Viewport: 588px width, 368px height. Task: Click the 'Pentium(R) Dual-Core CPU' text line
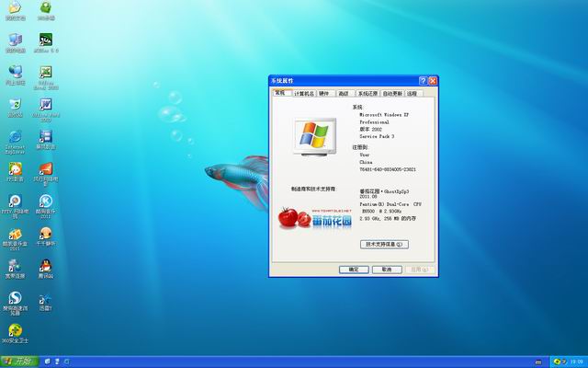tap(390, 204)
